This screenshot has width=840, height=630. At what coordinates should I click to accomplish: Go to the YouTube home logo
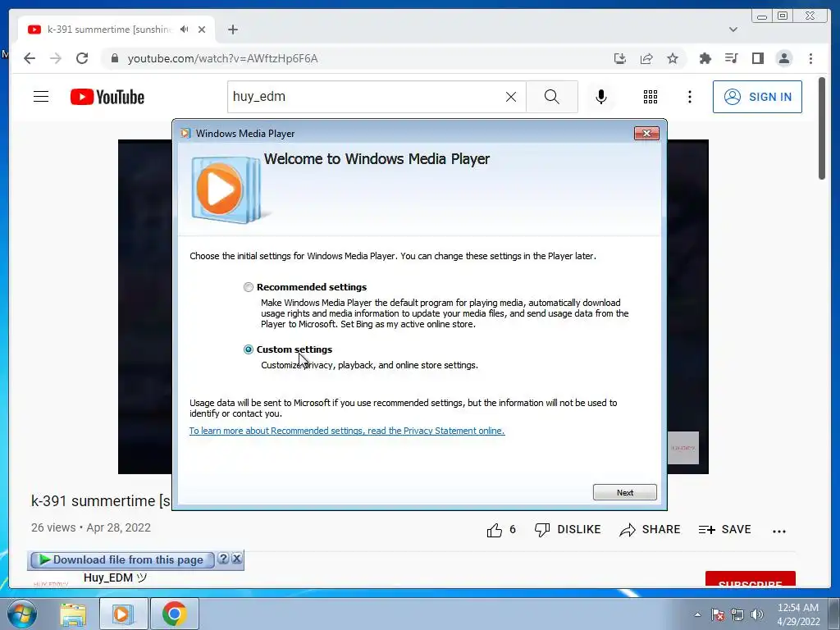(107, 97)
